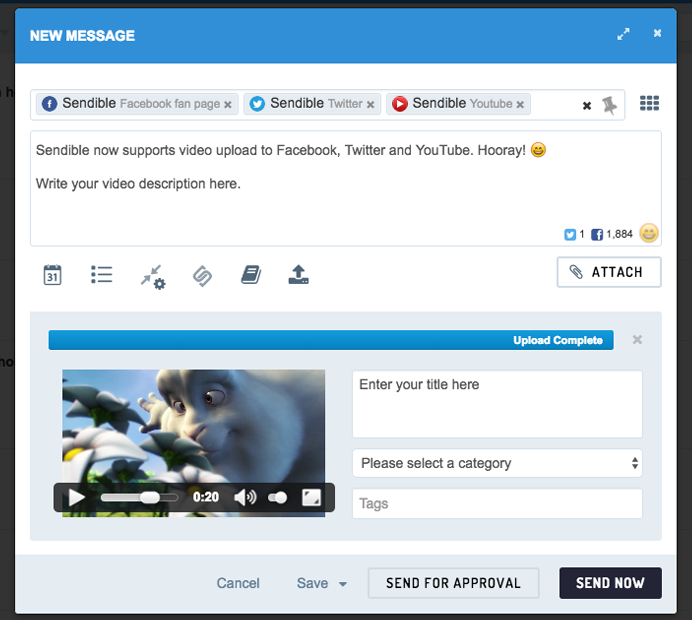Image resolution: width=692 pixels, height=620 pixels.
Task: Select the Sendible Twitter chip
Action: tap(312, 104)
